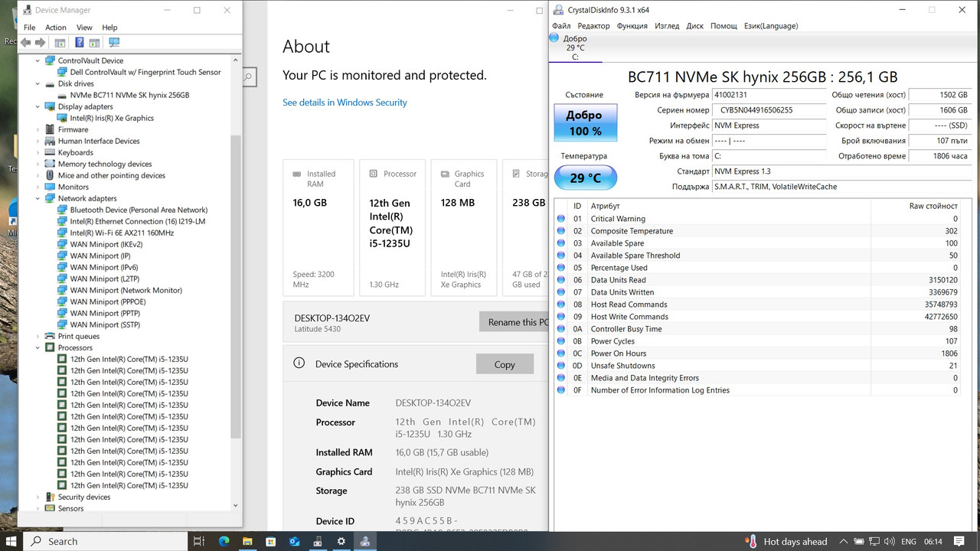Image resolution: width=980 pixels, height=551 pixels.
Task: Show hidden tray icons chevron
Action: 843,541
